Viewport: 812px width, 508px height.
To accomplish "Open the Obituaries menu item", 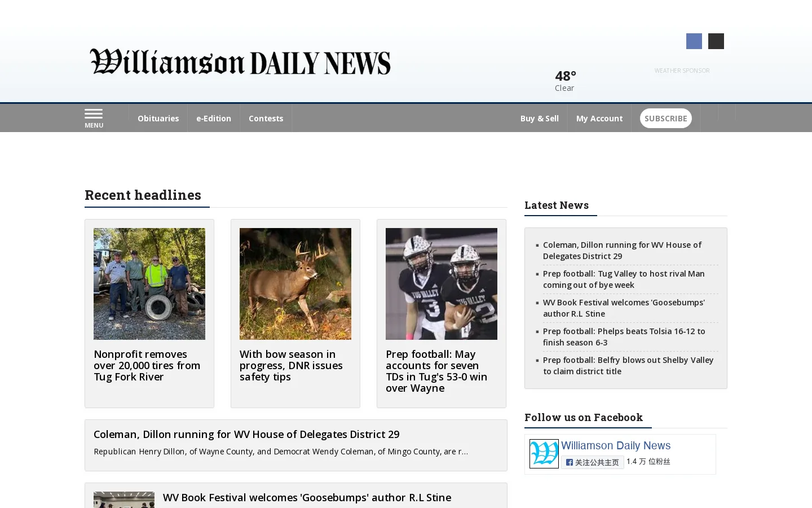I will pos(158,119).
